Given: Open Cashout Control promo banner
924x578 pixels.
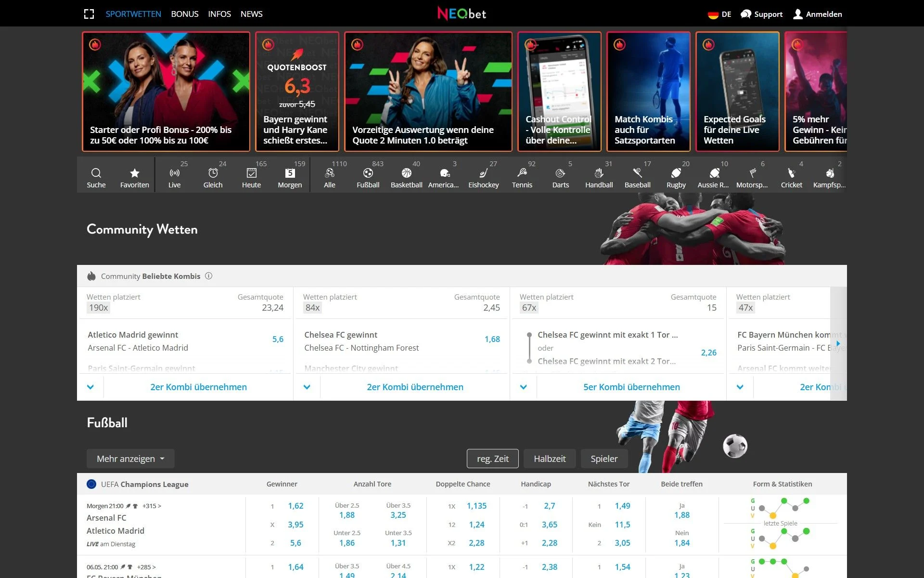Looking at the screenshot, I should pyautogui.click(x=559, y=92).
